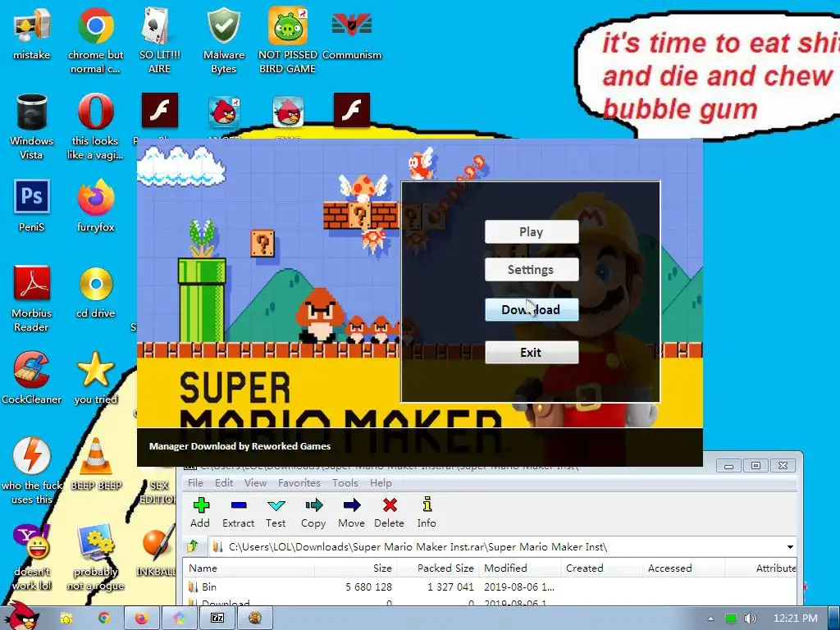The height and width of the screenshot is (630, 840).
Task: Open the Help menu in 7-Zip
Action: pos(381,482)
